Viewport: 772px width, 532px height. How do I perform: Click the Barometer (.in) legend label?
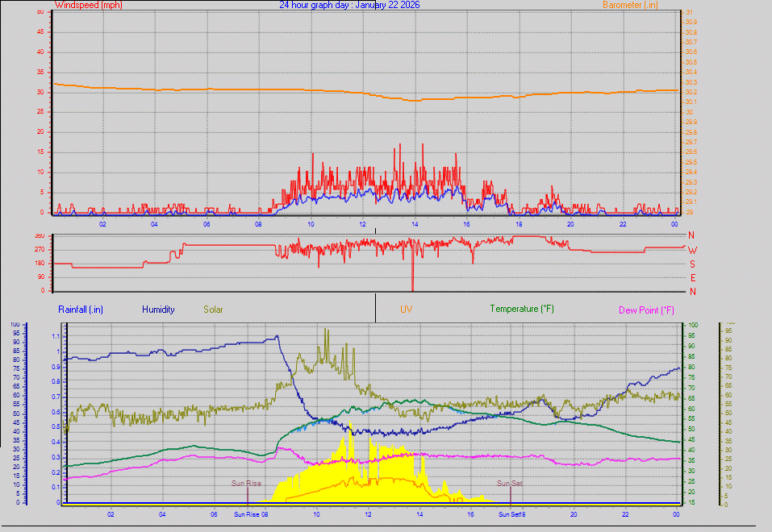631,5
